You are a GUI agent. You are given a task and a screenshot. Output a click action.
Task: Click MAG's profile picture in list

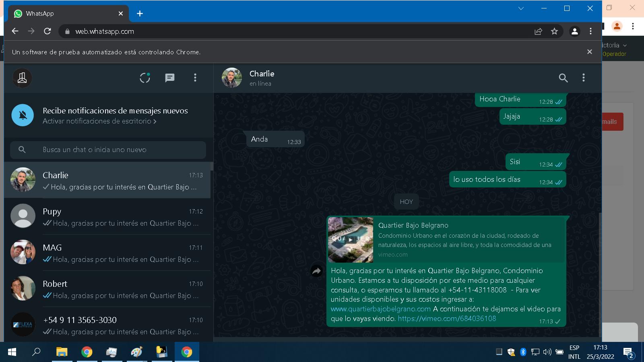coord(23,252)
